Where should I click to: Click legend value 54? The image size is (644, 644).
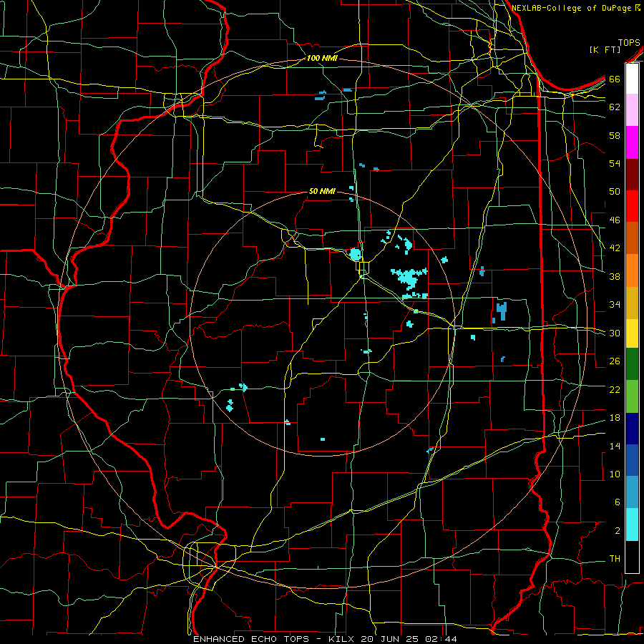[x=615, y=163]
